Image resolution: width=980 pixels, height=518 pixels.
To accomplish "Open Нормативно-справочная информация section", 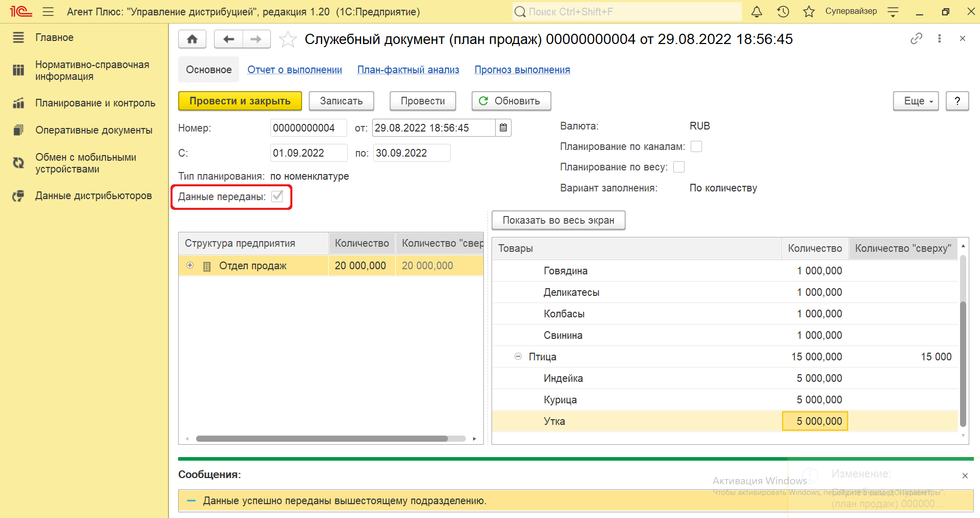I will (x=92, y=71).
